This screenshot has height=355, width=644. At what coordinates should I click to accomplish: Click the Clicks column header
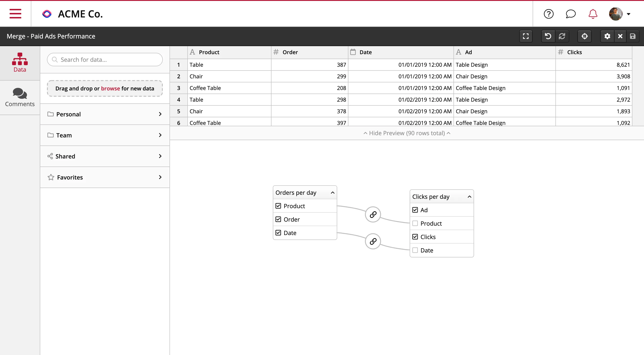tap(594, 52)
